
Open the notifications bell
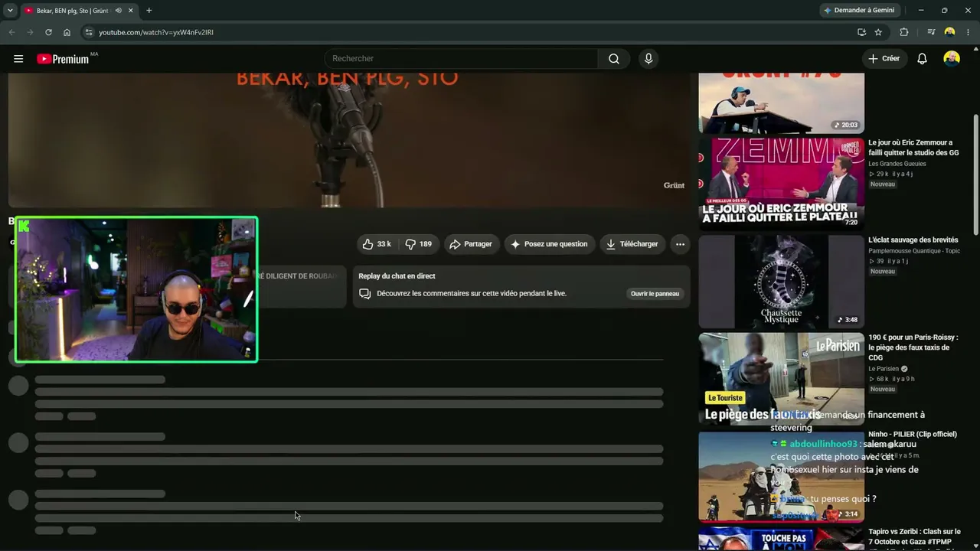922,59
